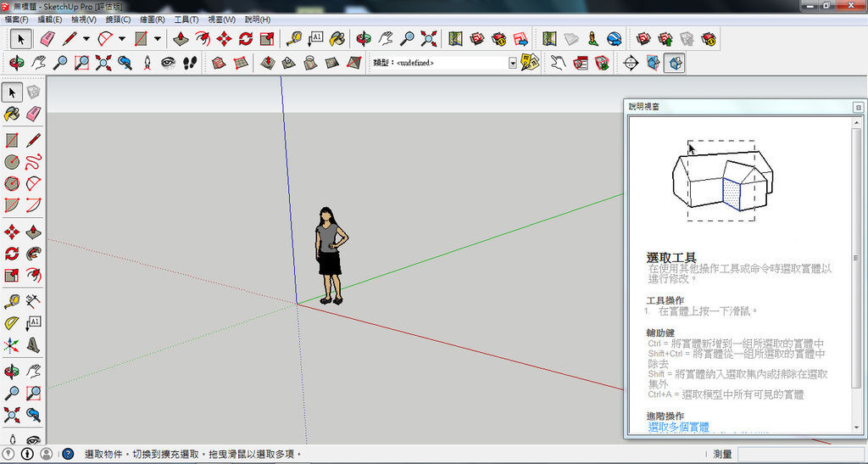Open the 繪圖(R) menu
Screen dimensions: 868x464
tap(153, 20)
